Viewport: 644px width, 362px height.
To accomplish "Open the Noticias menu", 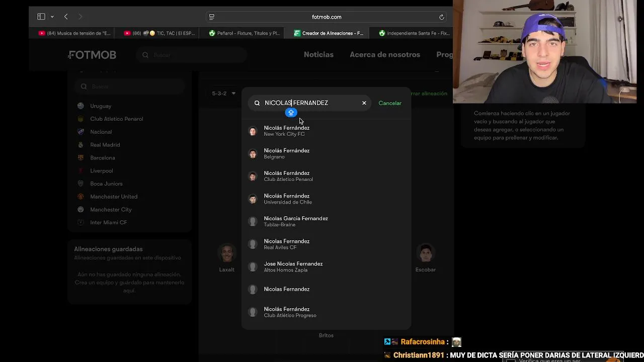I will point(318,55).
